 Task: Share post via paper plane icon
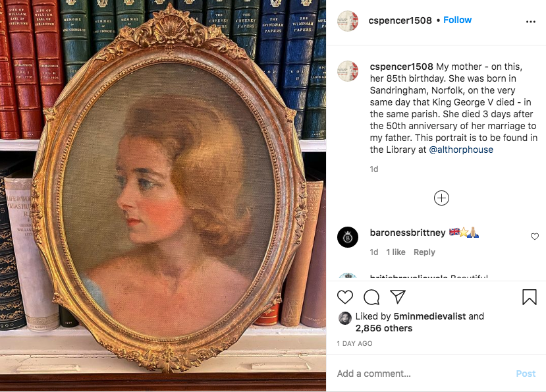[x=398, y=296]
